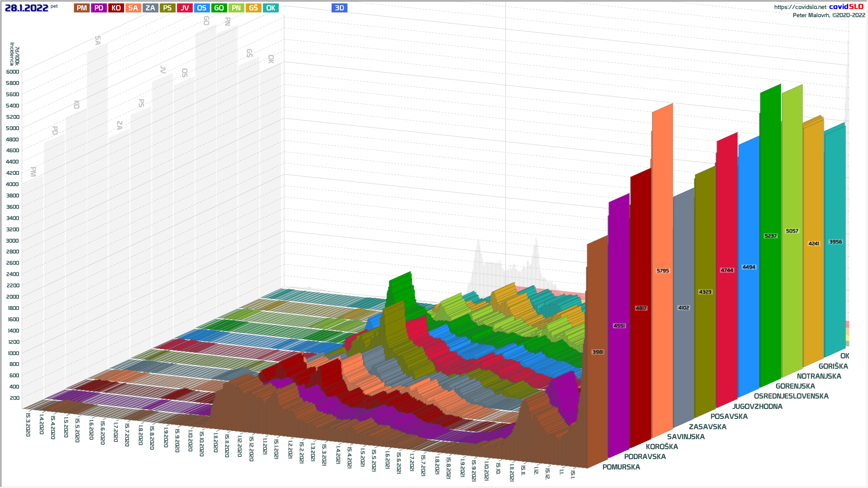Toggle the KO region legend button
The height and width of the screenshot is (488, 868).
coord(116,8)
